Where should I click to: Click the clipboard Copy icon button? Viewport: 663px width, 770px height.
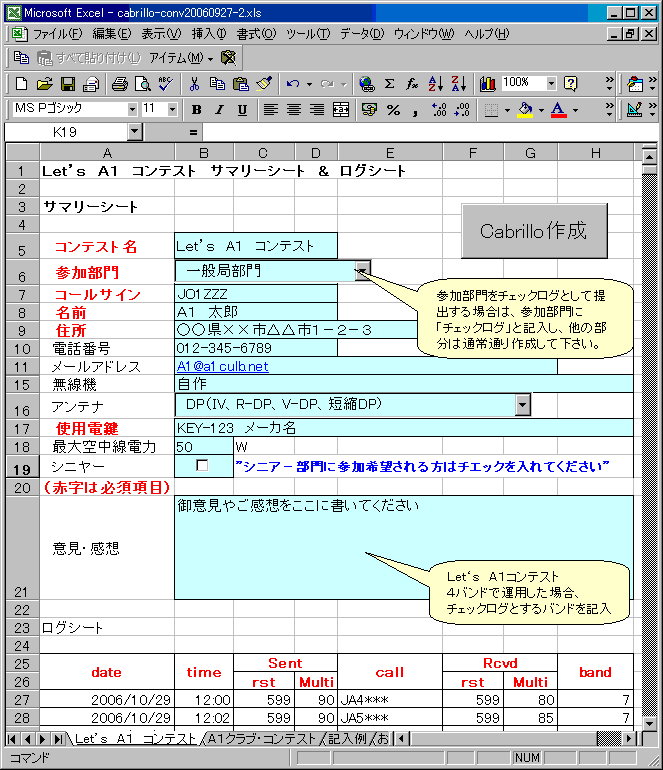[x=21, y=58]
